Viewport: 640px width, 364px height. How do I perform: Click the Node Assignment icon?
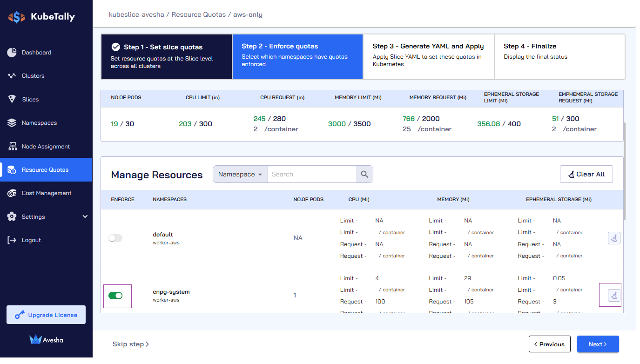[x=13, y=146]
